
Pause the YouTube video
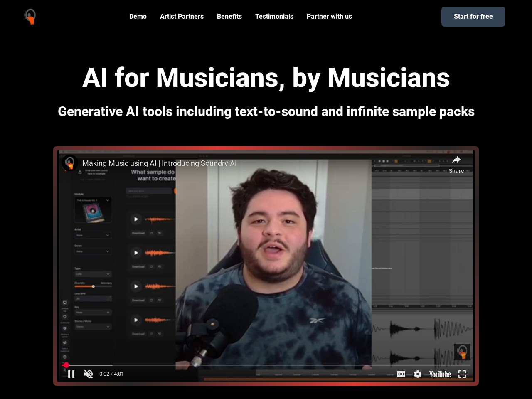(x=71, y=374)
